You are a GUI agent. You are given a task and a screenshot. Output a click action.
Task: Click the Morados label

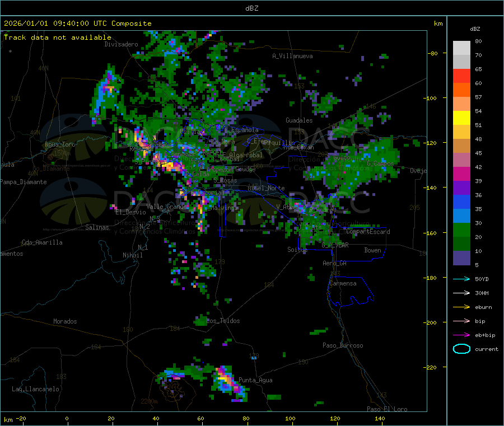point(65,321)
